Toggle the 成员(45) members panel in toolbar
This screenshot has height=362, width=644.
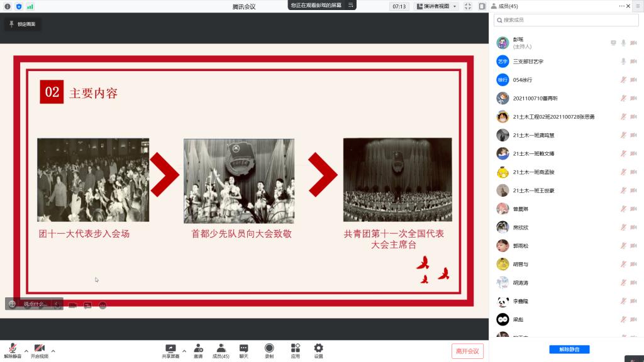click(x=221, y=349)
